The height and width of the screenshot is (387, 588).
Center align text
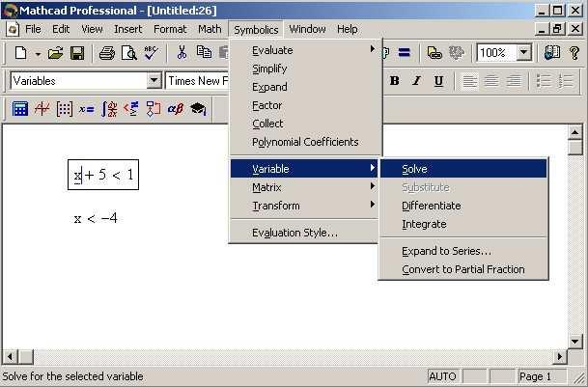(x=491, y=81)
